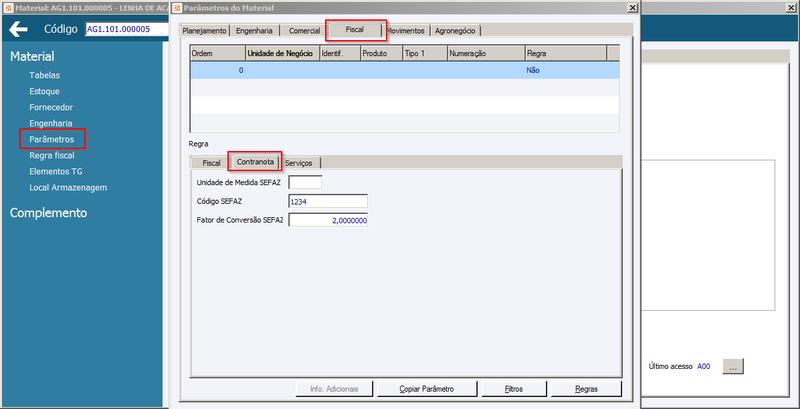Go back with the white arrow icon

[18, 29]
